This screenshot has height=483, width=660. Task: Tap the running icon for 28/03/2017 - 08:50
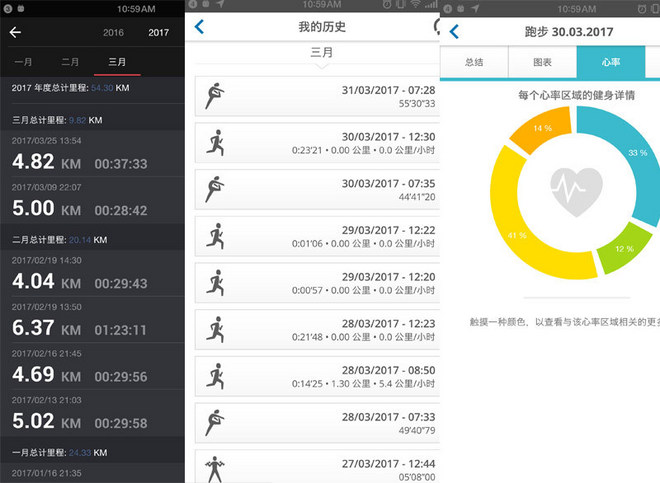tap(215, 376)
